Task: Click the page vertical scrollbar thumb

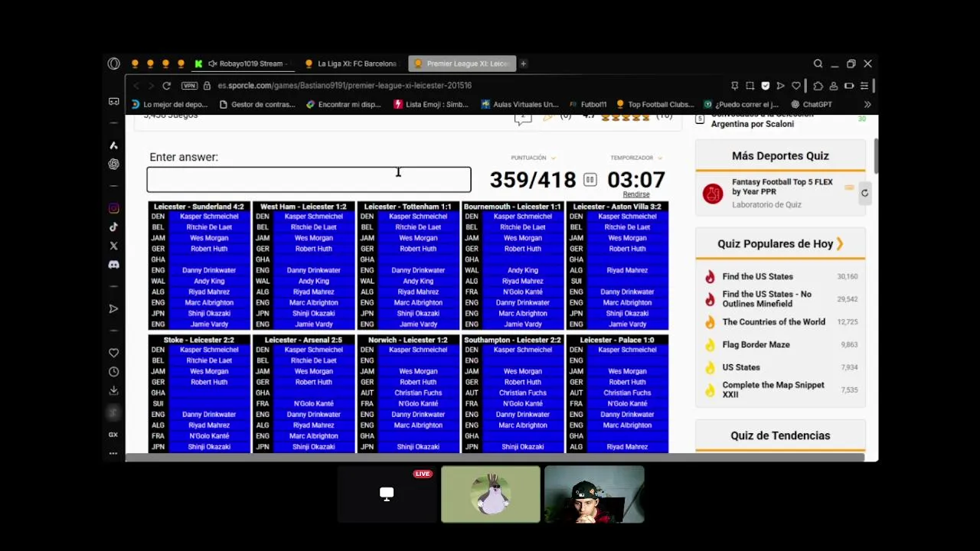Action: click(x=875, y=155)
